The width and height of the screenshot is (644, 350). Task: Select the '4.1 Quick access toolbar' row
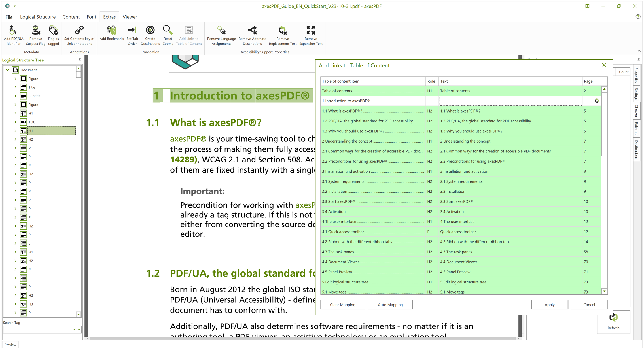pyautogui.click(x=461, y=232)
